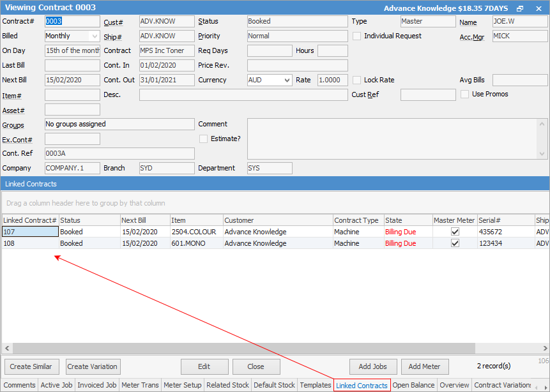
Task: Sort by the Customer column header
Action: [277, 220]
